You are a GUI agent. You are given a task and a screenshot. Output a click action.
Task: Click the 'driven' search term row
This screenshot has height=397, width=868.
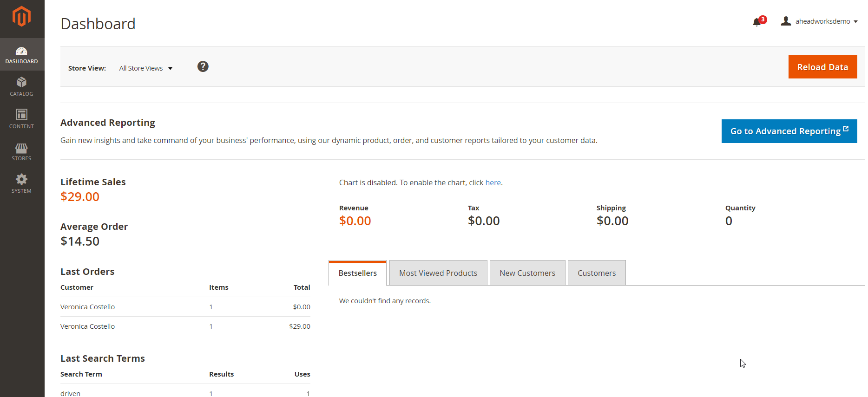click(185, 393)
